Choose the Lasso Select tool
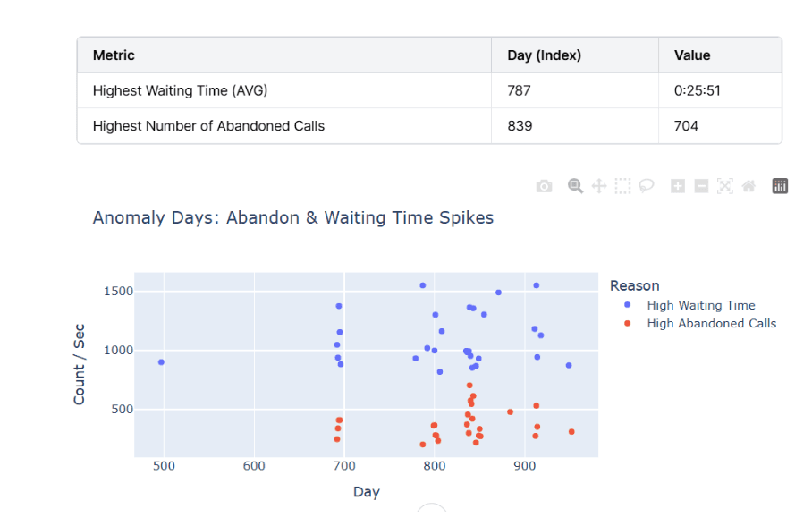The width and height of the screenshot is (812, 526). 647,186
